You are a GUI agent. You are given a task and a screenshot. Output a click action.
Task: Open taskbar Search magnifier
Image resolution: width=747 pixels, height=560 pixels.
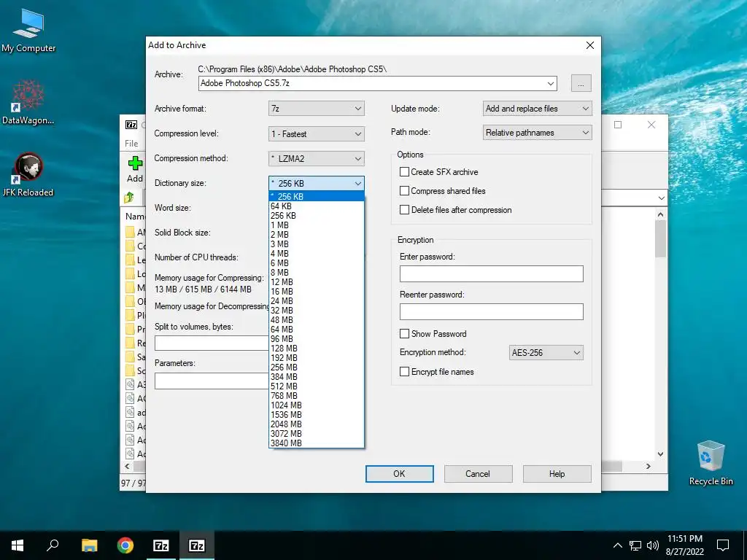click(53, 545)
